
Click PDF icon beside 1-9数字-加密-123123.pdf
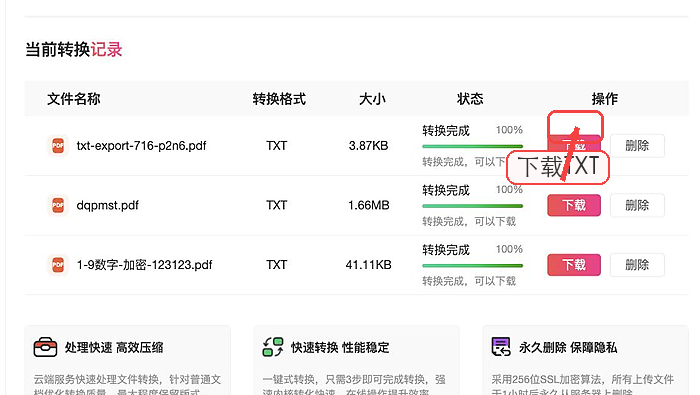58,265
